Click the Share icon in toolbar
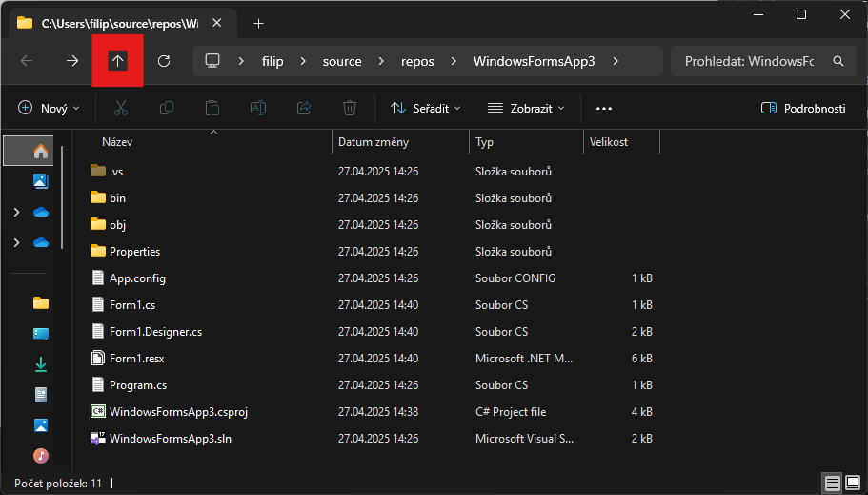 tap(304, 108)
